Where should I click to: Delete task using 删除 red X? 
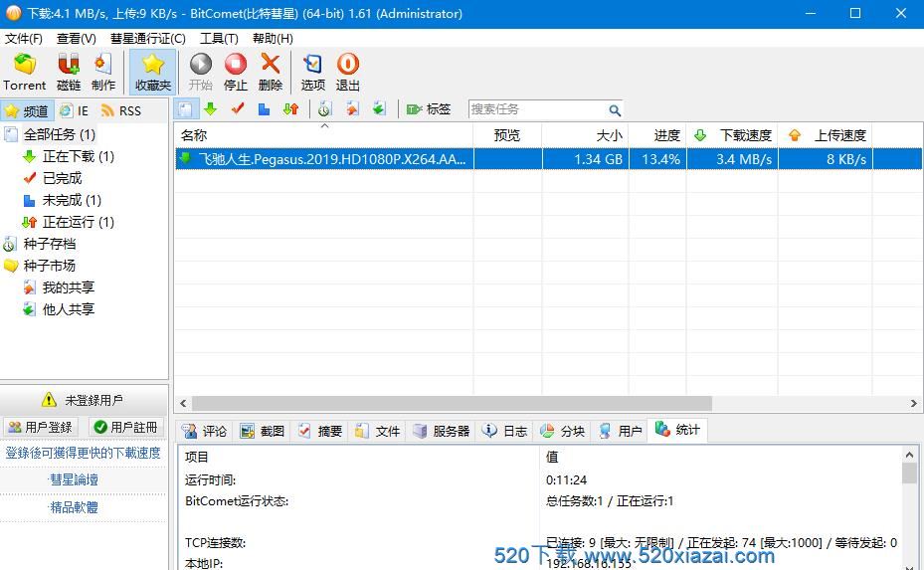pyautogui.click(x=271, y=72)
